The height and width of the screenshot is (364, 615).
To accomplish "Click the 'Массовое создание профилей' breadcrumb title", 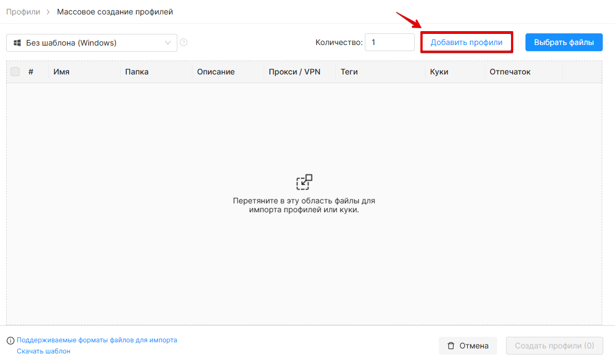I will click(115, 12).
